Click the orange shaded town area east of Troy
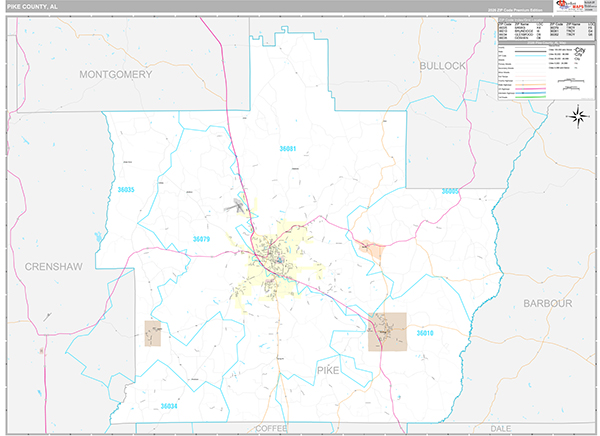 (370, 249)
